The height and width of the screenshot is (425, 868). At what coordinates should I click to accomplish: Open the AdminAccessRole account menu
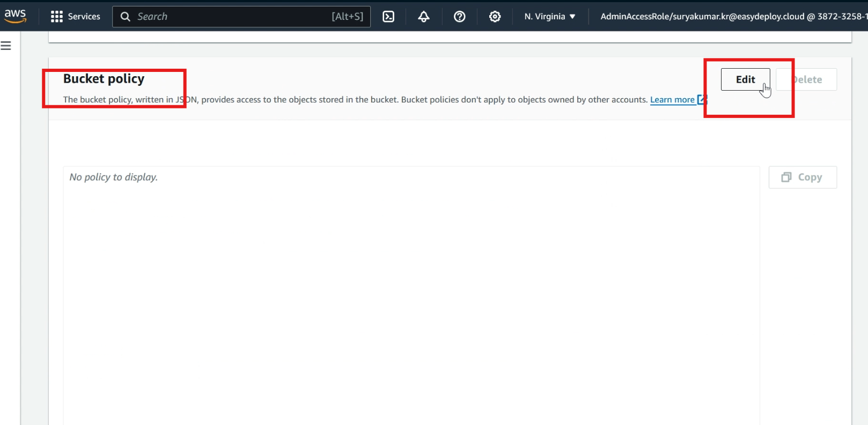coord(733,17)
